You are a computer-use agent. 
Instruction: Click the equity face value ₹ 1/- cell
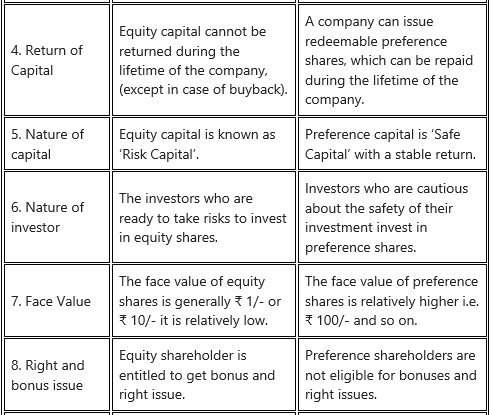click(204, 301)
